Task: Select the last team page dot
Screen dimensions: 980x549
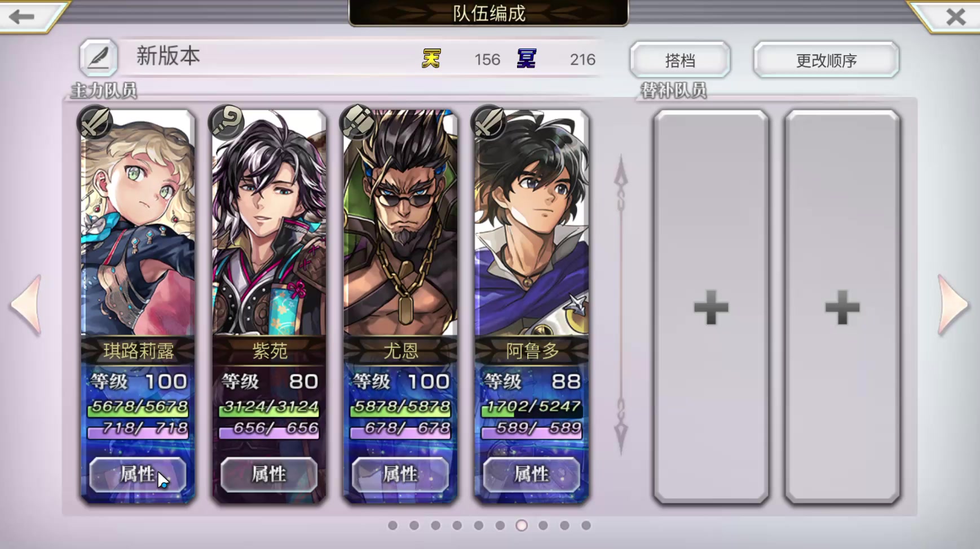Action: click(x=586, y=525)
